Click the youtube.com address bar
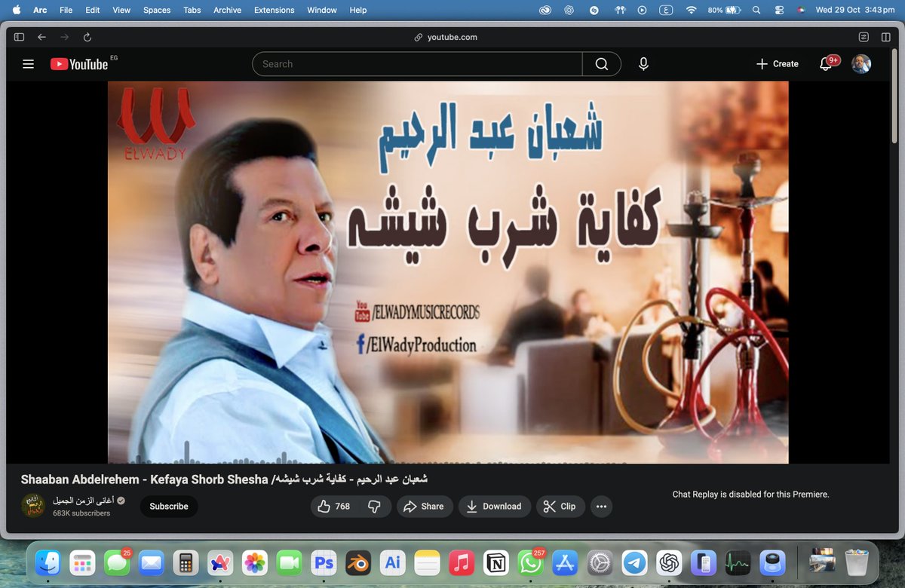The image size is (905, 588). (445, 37)
